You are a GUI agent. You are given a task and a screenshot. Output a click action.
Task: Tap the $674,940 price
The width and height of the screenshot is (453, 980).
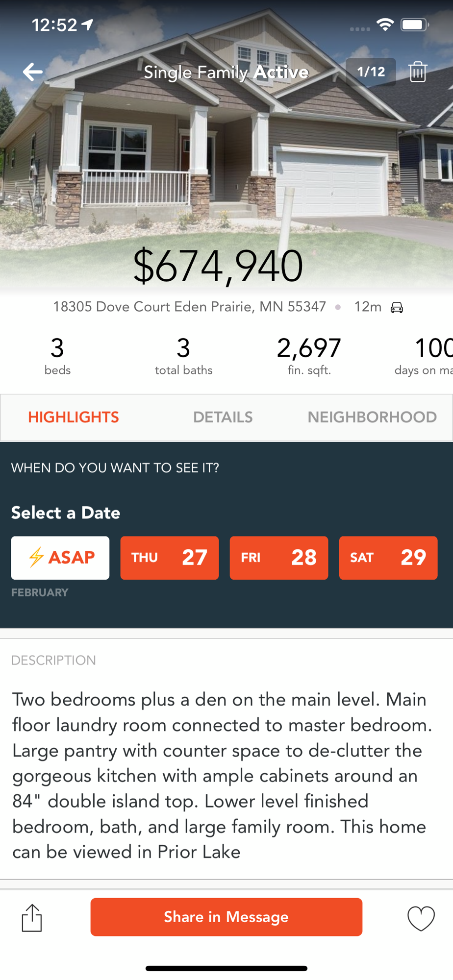(x=218, y=266)
